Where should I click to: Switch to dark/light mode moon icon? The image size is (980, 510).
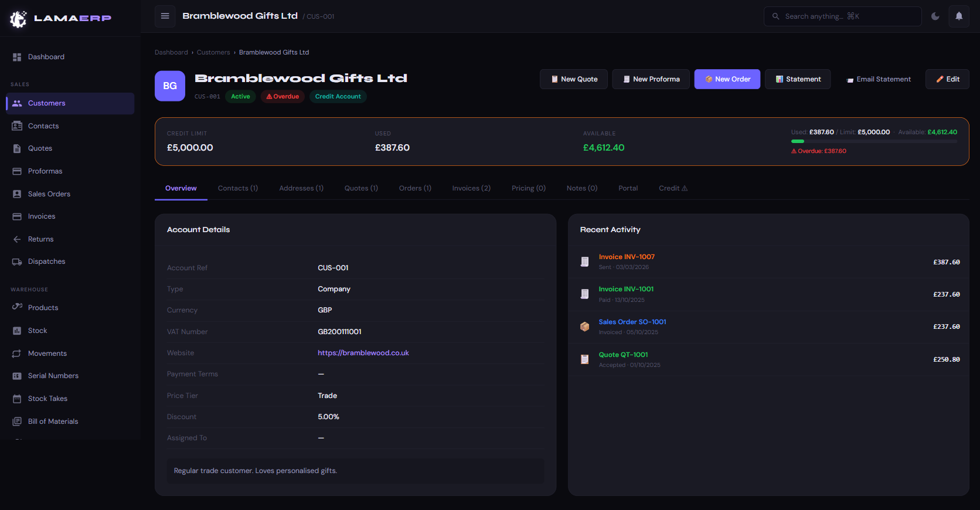(x=935, y=16)
